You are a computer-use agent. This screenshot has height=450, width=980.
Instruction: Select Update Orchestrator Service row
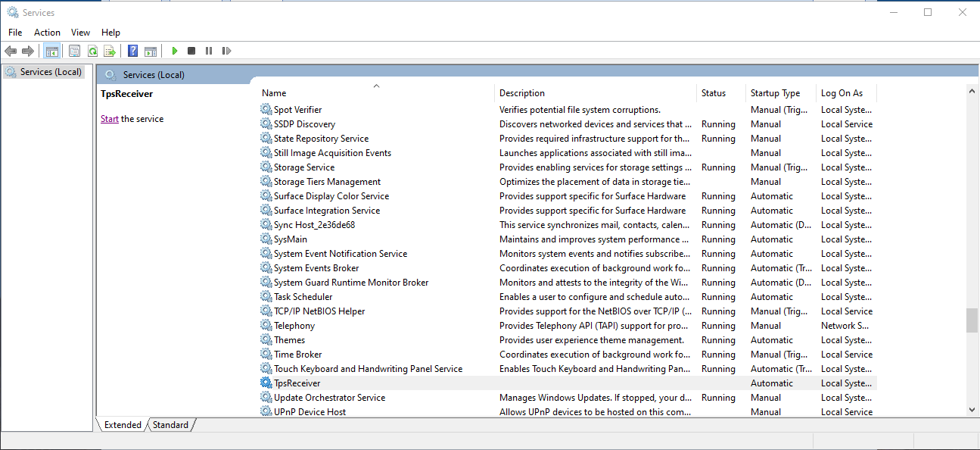(x=568, y=398)
